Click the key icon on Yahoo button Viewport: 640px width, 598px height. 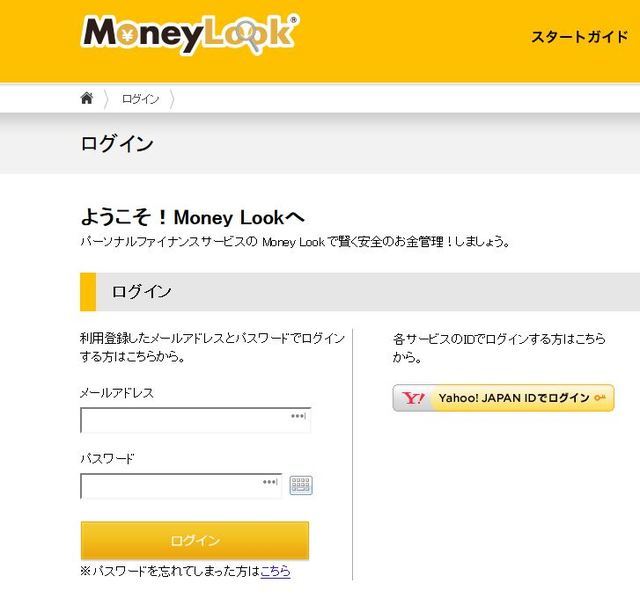[x=600, y=398]
